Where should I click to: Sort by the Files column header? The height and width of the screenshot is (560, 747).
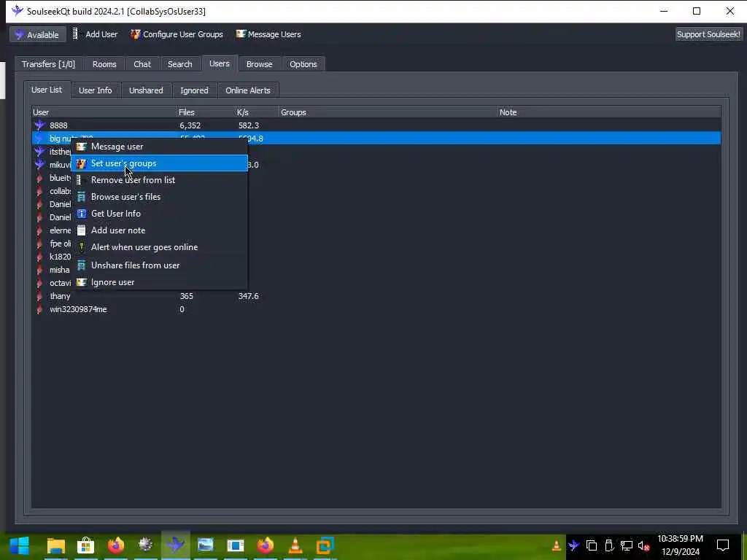click(x=206, y=112)
